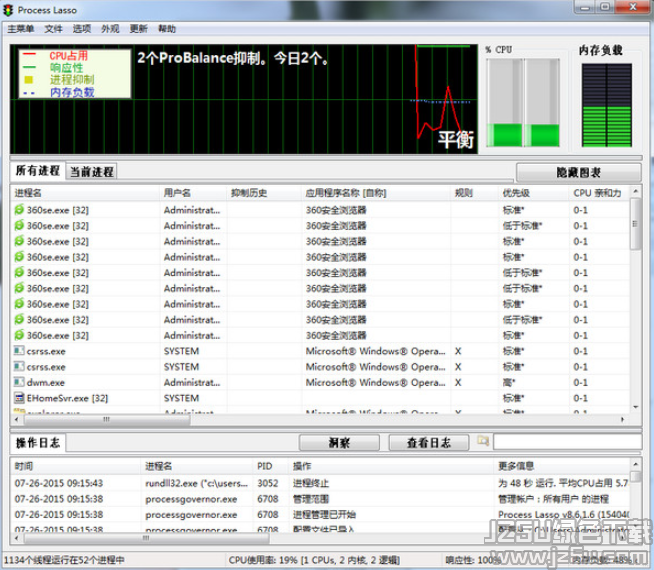
Task: Click the 内存负载 memory meter
Action: [606, 105]
